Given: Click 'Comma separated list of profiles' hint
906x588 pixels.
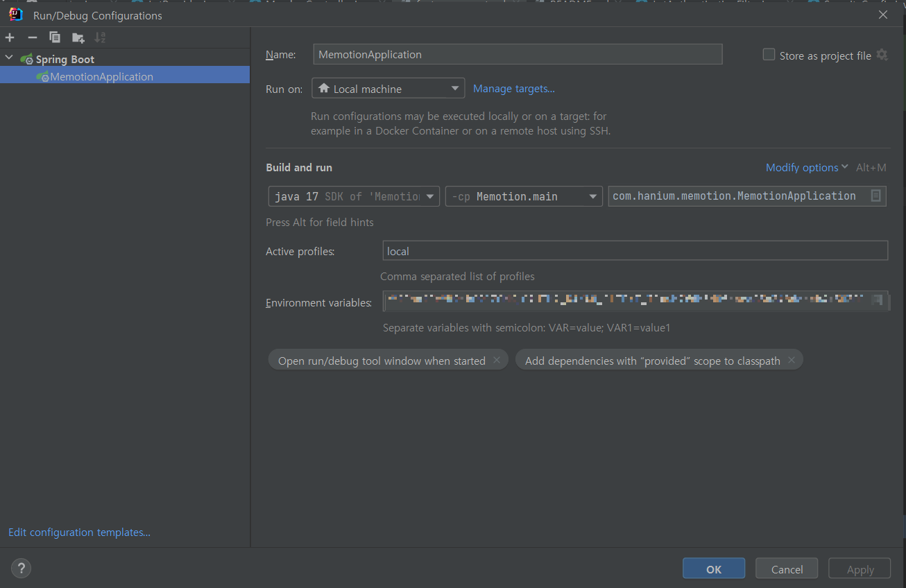Looking at the screenshot, I should pos(457,276).
